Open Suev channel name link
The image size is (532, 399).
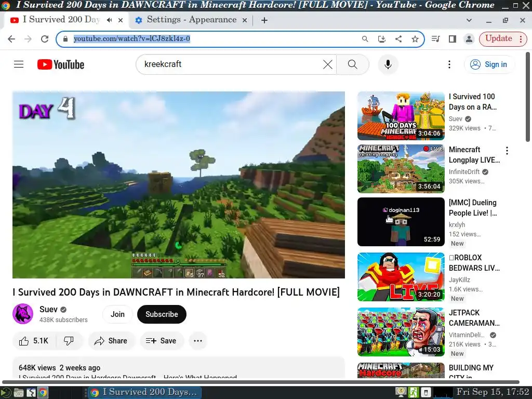tap(48, 310)
